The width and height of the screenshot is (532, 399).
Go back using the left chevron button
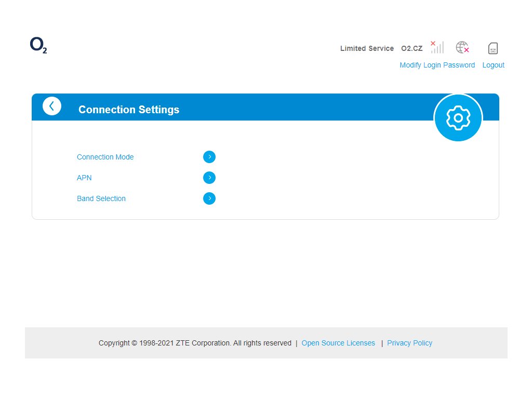pyautogui.click(x=52, y=106)
